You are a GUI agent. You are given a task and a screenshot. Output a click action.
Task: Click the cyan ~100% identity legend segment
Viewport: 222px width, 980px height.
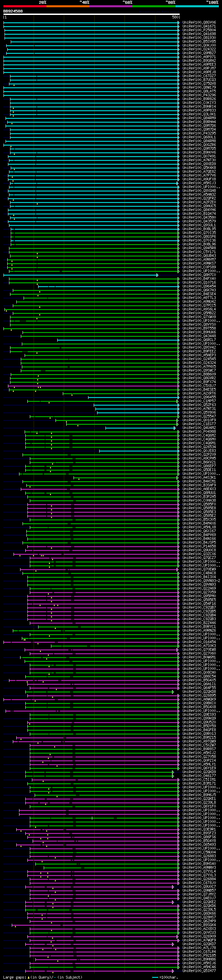pos(197,6)
